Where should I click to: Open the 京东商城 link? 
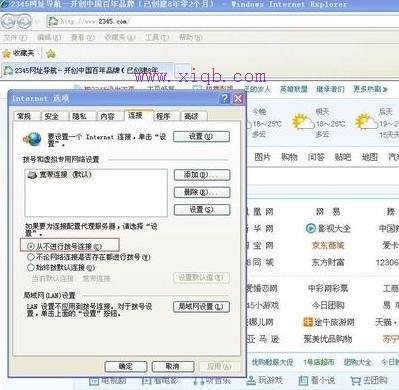pyautogui.click(x=328, y=245)
